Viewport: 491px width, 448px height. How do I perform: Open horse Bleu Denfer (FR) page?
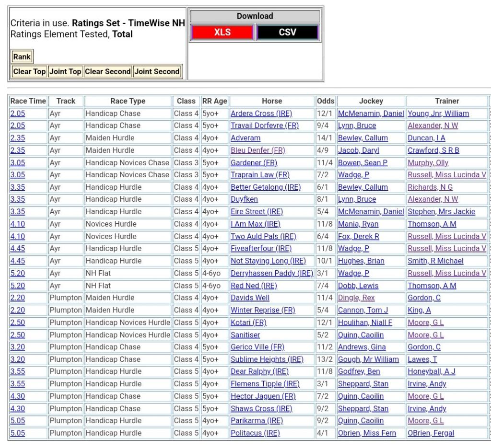257,150
